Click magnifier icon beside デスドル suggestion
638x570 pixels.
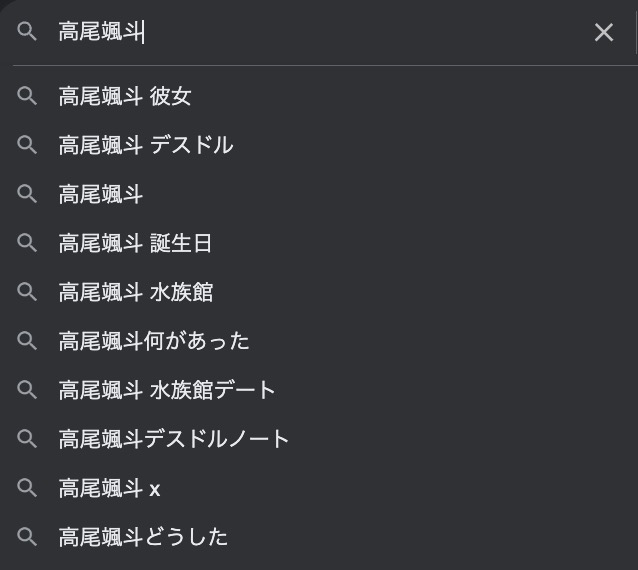(x=27, y=145)
